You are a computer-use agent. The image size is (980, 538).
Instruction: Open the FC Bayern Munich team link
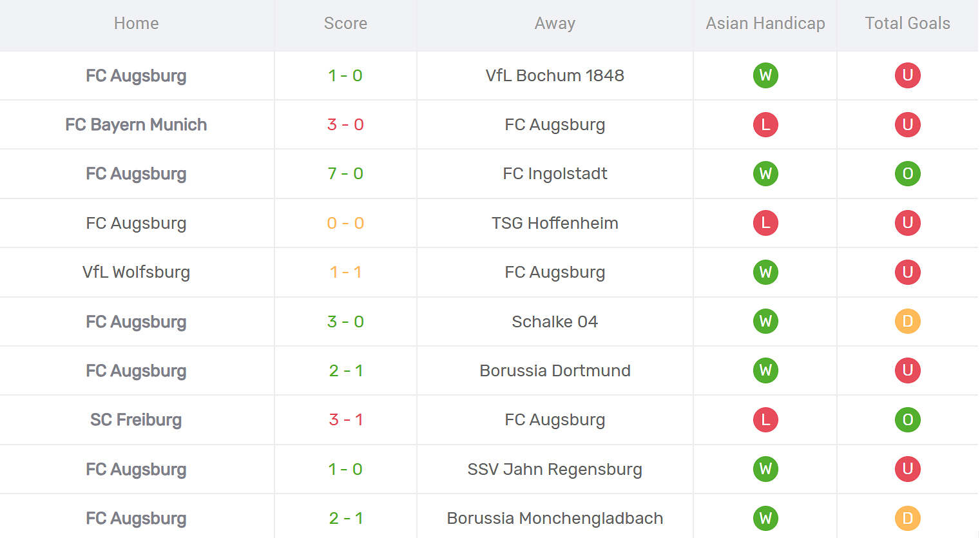click(x=136, y=124)
